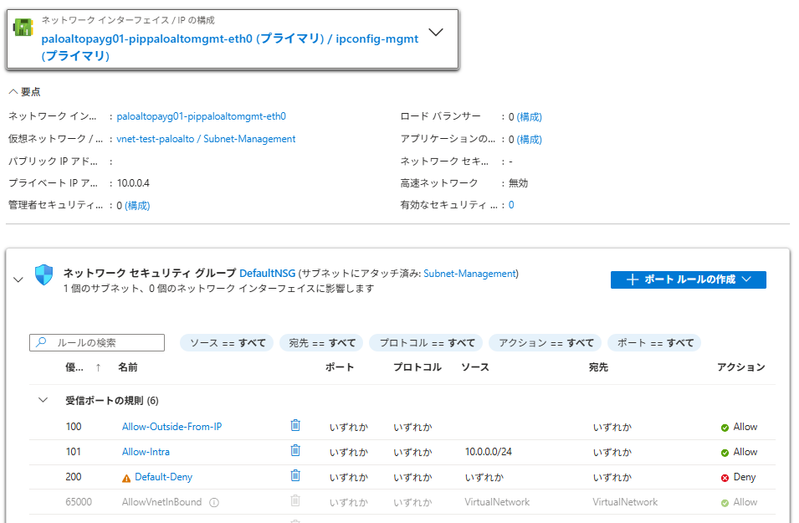Image resolution: width=799 pixels, height=523 pixels.
Task: Click VirtualNetwork destination cell of AllowVnetInBound
Action: coord(625,502)
